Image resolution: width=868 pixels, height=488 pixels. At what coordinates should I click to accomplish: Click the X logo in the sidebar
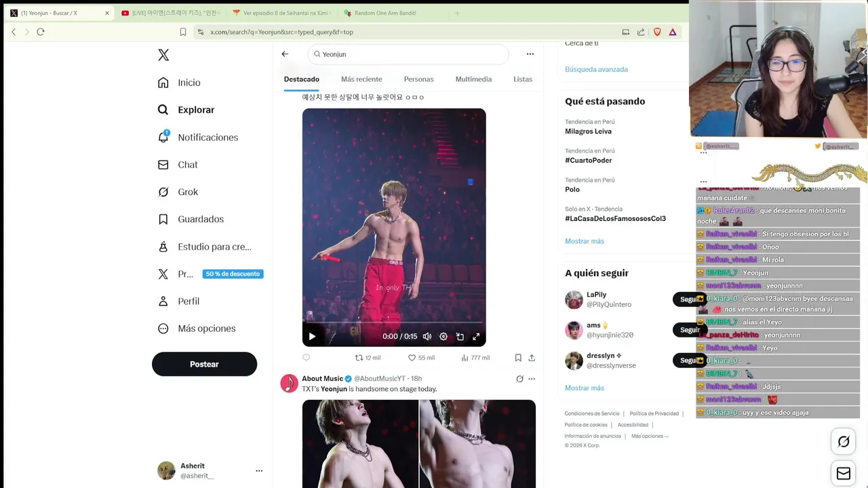pos(163,55)
